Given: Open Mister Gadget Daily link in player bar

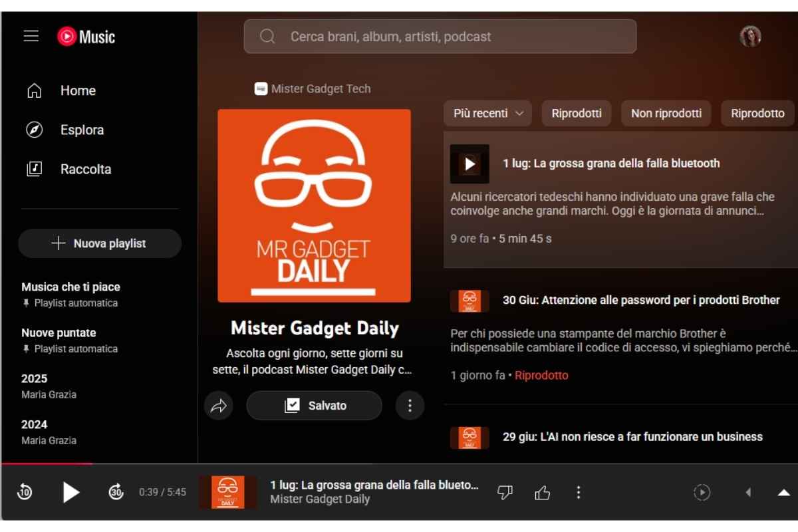Looking at the screenshot, I should [320, 499].
